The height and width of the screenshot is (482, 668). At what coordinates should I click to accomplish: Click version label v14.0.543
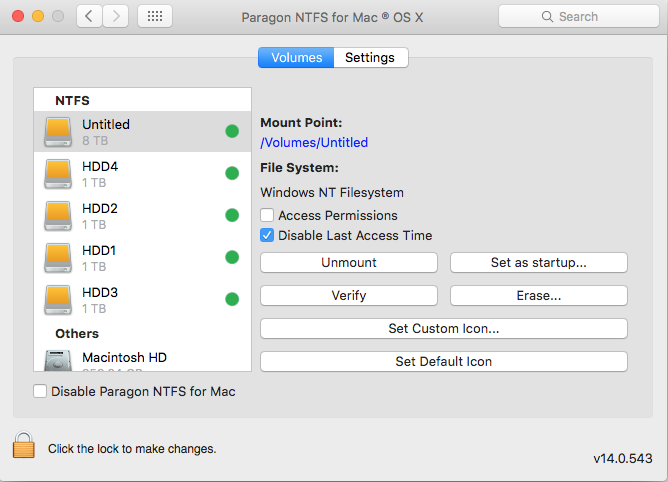tap(623, 459)
